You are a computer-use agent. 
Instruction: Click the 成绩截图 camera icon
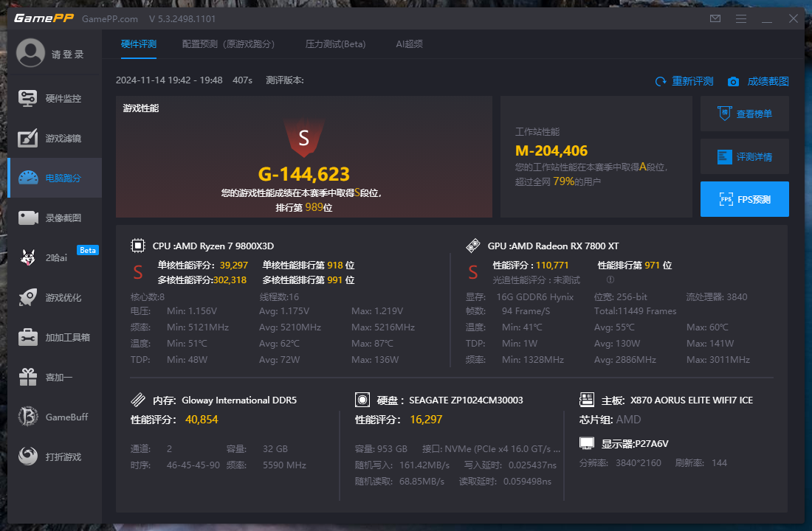733,82
